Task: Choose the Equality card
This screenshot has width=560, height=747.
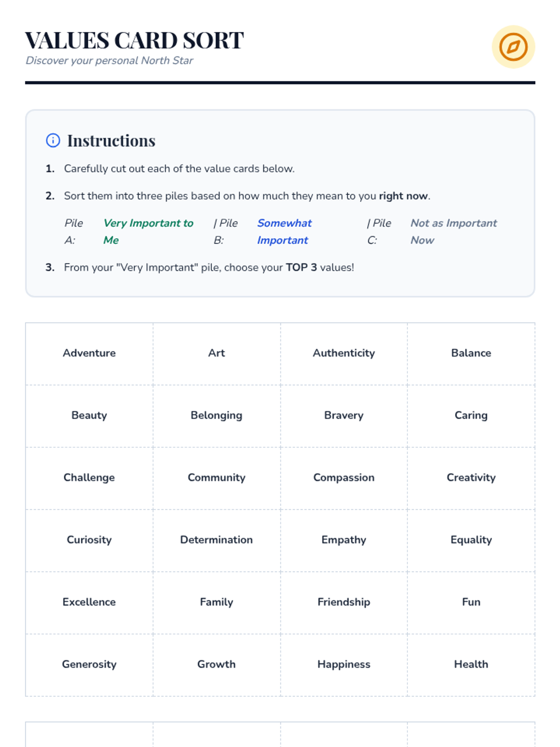Action: coord(471,540)
